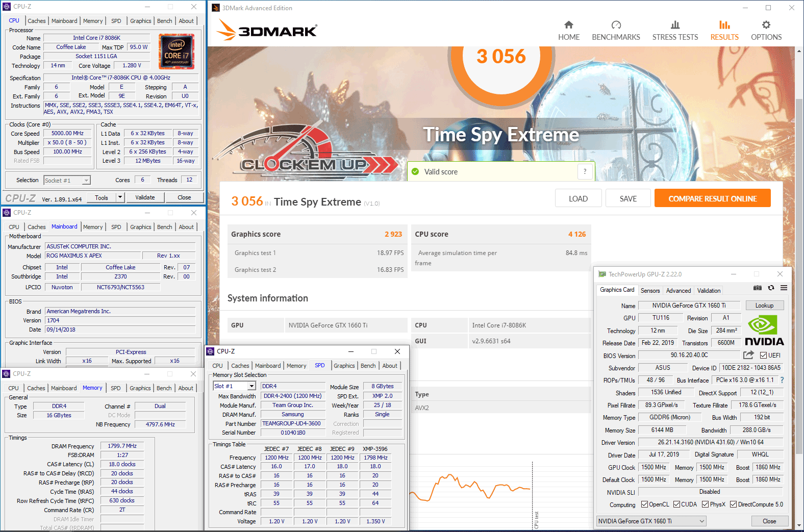Click the GPU-Z refresh icon
Viewport: 804px width, 532px height.
click(771, 288)
